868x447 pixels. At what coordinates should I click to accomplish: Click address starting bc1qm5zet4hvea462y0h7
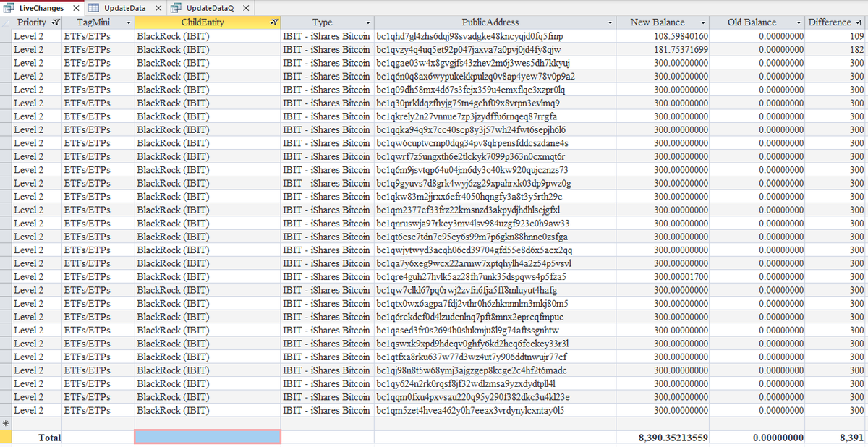pyautogui.click(x=471, y=410)
